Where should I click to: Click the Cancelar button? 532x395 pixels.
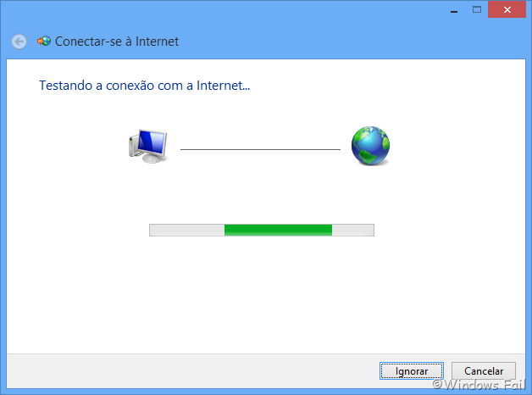click(484, 371)
